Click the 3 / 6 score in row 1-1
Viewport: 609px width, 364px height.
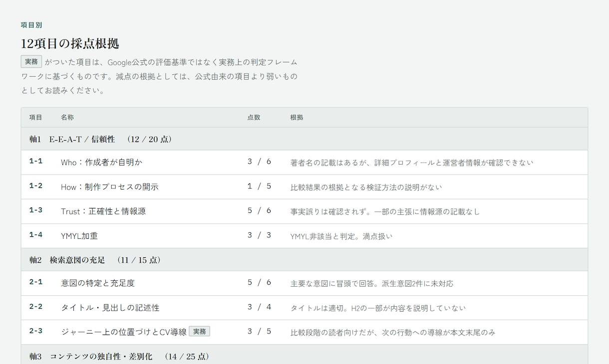coord(259,162)
